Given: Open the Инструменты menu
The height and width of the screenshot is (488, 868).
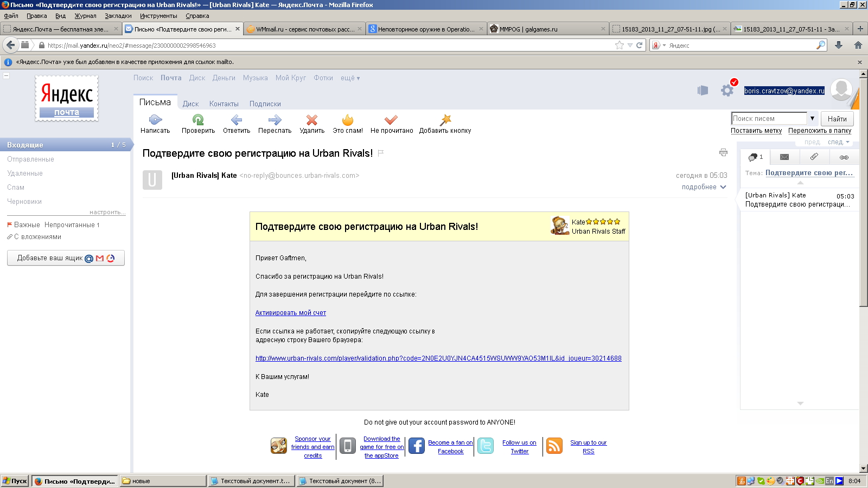Looking at the screenshot, I should point(158,16).
